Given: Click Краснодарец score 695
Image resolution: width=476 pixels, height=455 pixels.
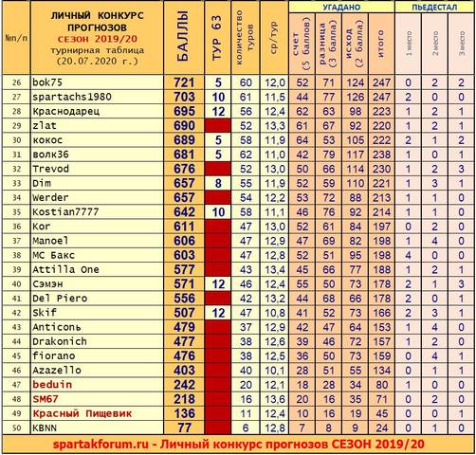Looking at the screenshot, I should click(184, 111).
